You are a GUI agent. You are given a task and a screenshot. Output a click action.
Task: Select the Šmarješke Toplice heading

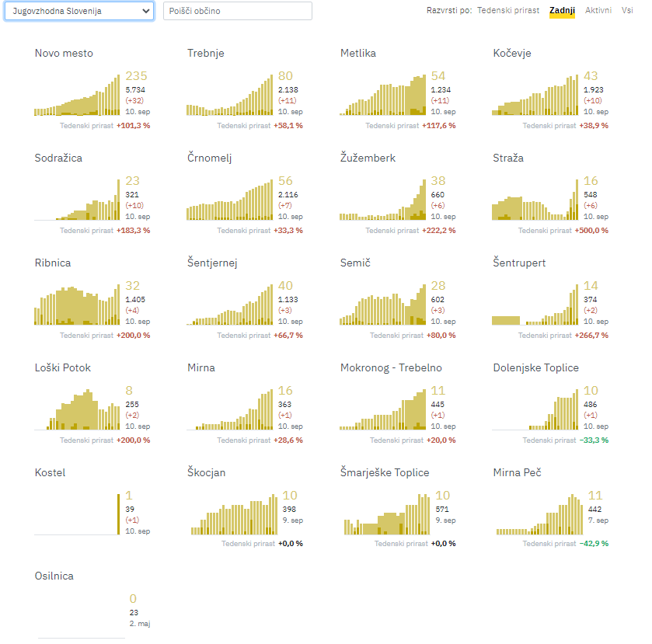[x=385, y=473]
